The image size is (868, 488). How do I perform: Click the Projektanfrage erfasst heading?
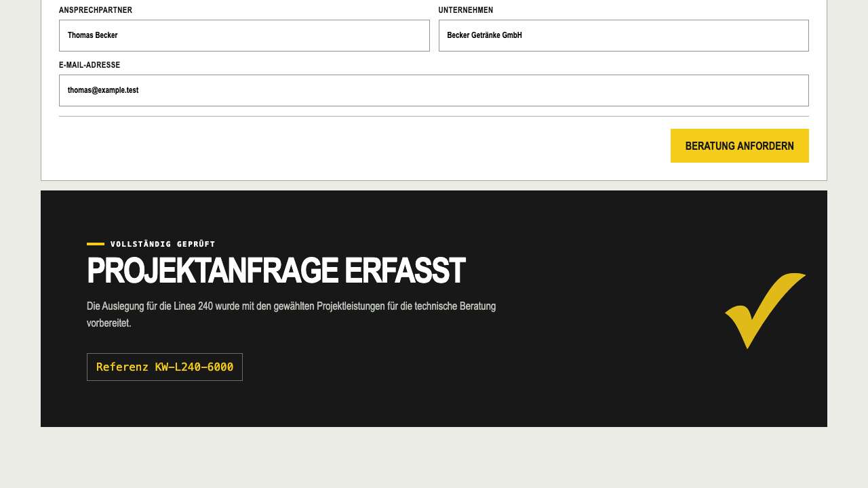(276, 271)
